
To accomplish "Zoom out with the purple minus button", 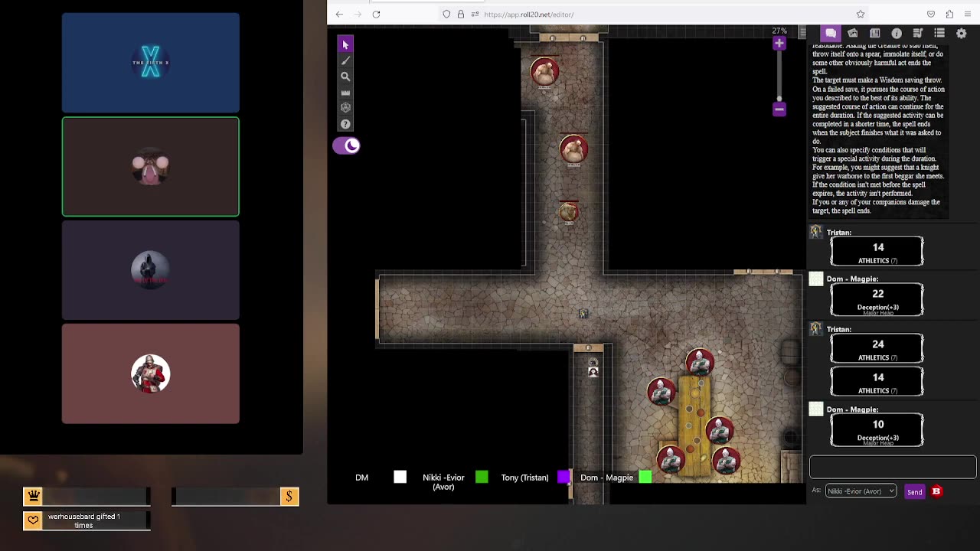I will click(779, 109).
